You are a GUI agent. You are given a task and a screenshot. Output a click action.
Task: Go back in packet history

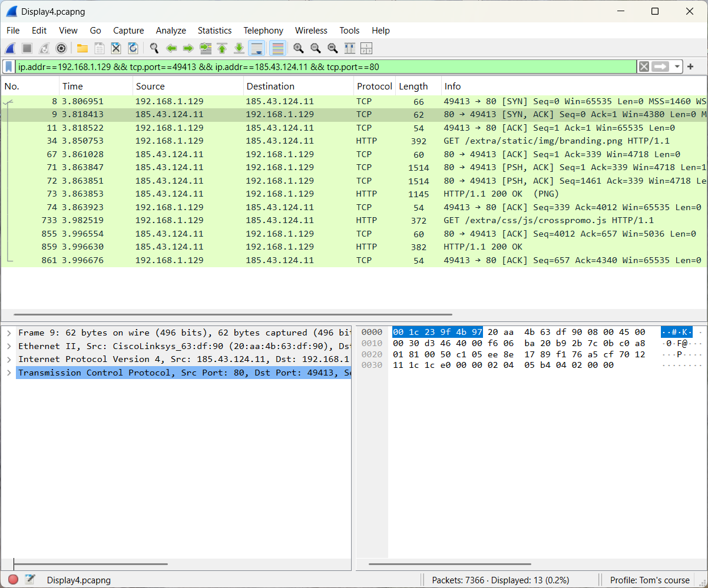pyautogui.click(x=171, y=48)
